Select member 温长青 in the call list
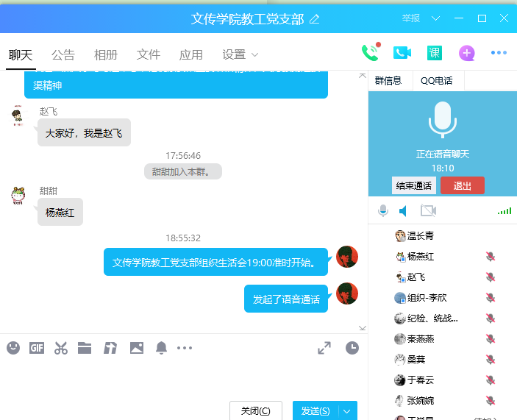Screen dimensions: 517x420 pos(421,236)
